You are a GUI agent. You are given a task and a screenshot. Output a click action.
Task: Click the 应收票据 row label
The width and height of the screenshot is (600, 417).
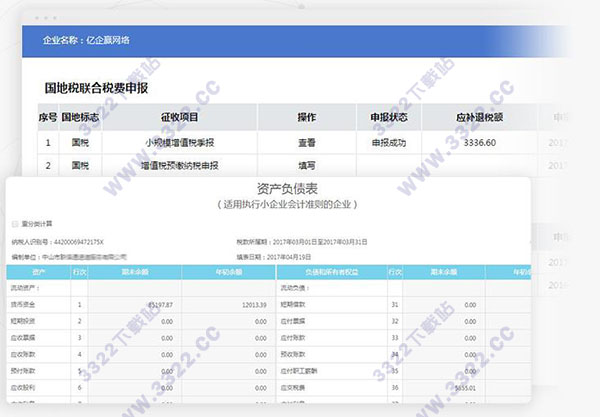pos(23,338)
